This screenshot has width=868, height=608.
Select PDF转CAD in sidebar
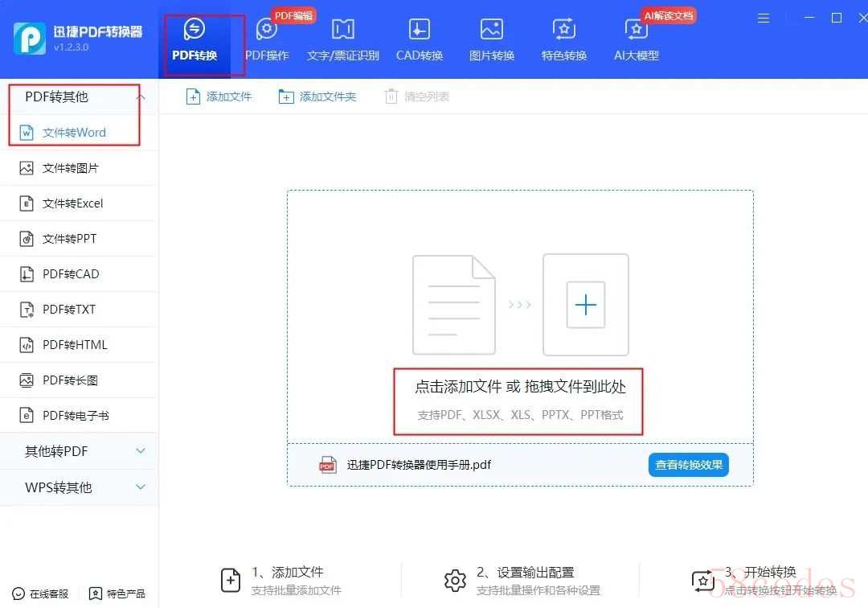pyautogui.click(x=79, y=274)
